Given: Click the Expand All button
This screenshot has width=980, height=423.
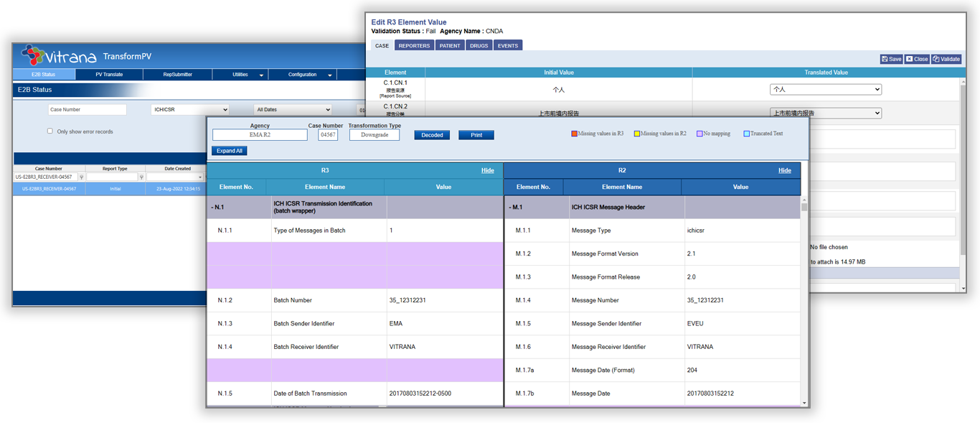Looking at the screenshot, I should click(x=230, y=151).
